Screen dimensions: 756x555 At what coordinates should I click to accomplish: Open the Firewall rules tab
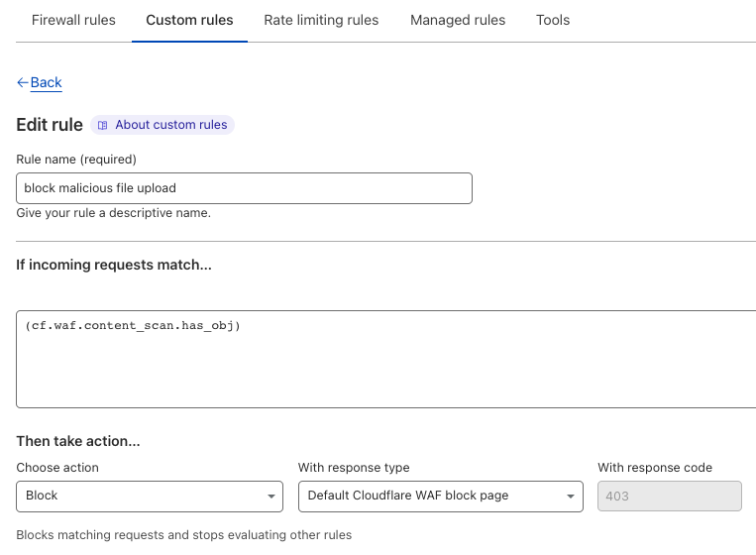(x=73, y=20)
